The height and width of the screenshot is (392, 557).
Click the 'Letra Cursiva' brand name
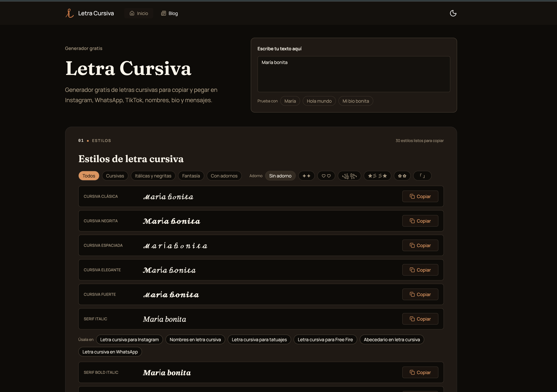96,13
